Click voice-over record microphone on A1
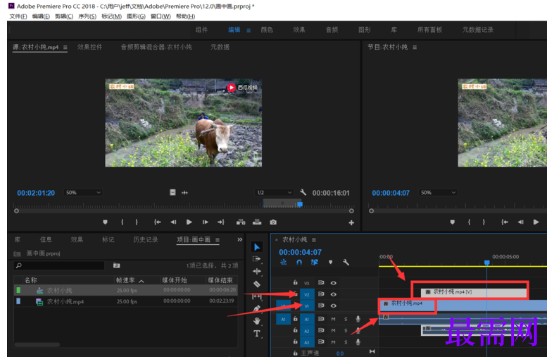 [x=358, y=319]
